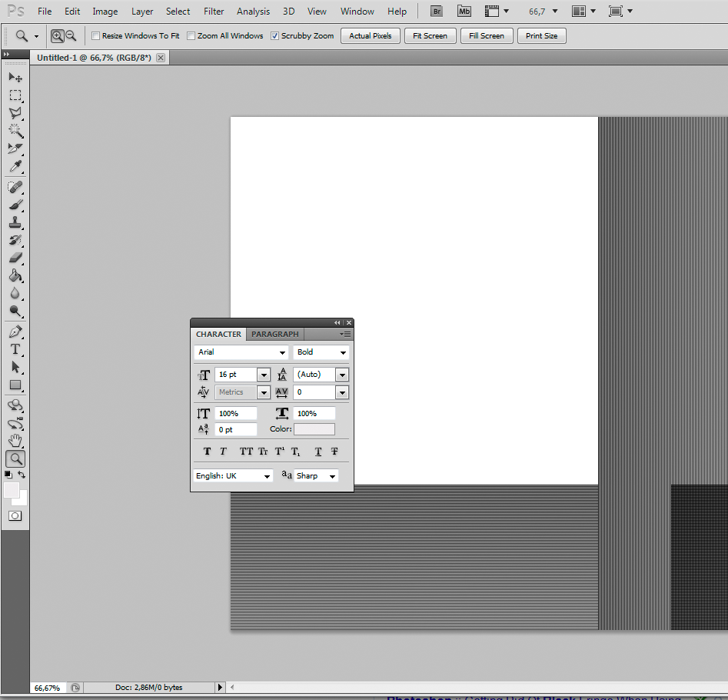Enable Zoom All Windows checkbox
Screen dimensions: 728x700
point(191,36)
